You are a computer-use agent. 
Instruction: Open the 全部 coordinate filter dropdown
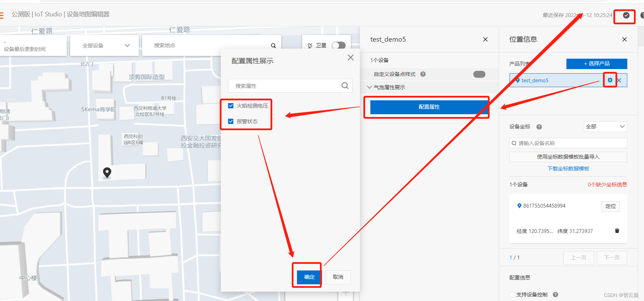(605, 127)
